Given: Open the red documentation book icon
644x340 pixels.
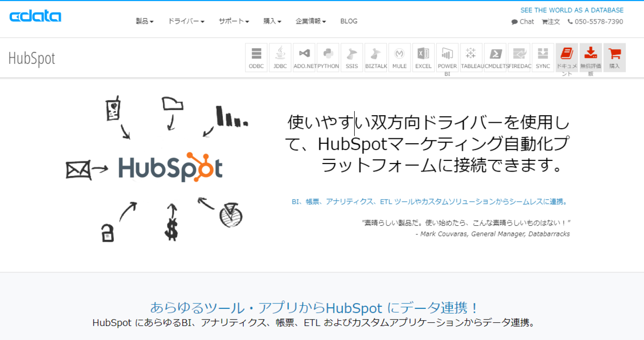Looking at the screenshot, I should [x=567, y=57].
